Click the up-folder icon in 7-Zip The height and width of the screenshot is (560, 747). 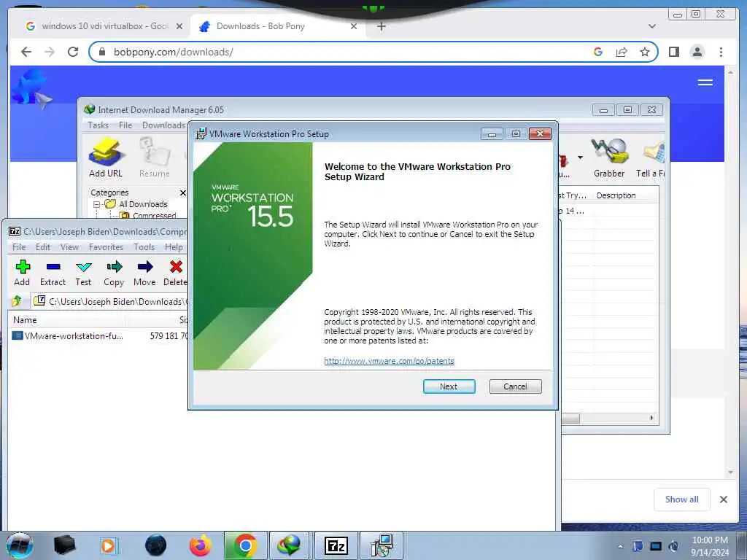point(18,301)
